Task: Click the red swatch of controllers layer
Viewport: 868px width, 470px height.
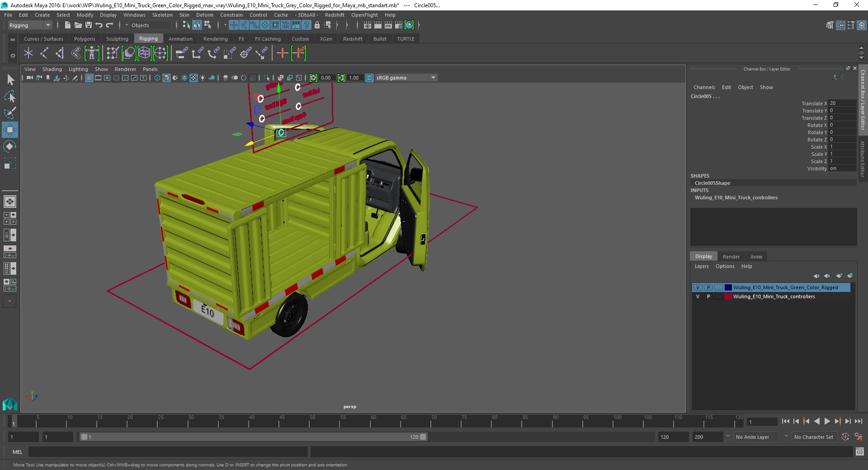Action: coord(728,296)
